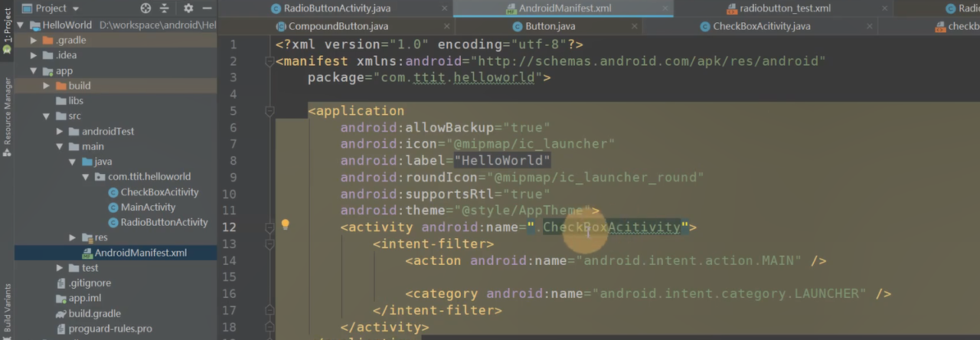The height and width of the screenshot is (340, 980).
Task: Collapse the HelloWorld root node arrow
Action: (20, 25)
